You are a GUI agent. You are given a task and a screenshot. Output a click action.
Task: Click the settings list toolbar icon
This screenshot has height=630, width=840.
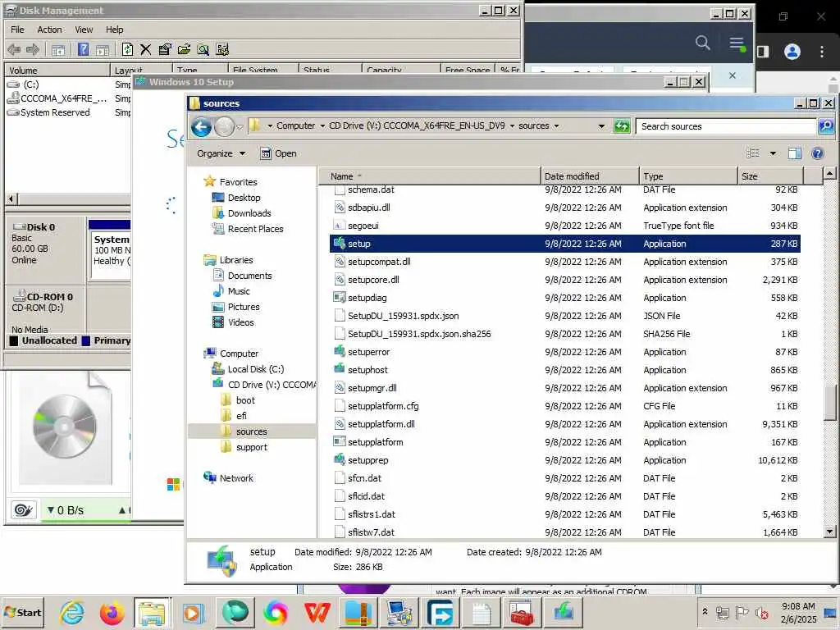click(x=222, y=50)
